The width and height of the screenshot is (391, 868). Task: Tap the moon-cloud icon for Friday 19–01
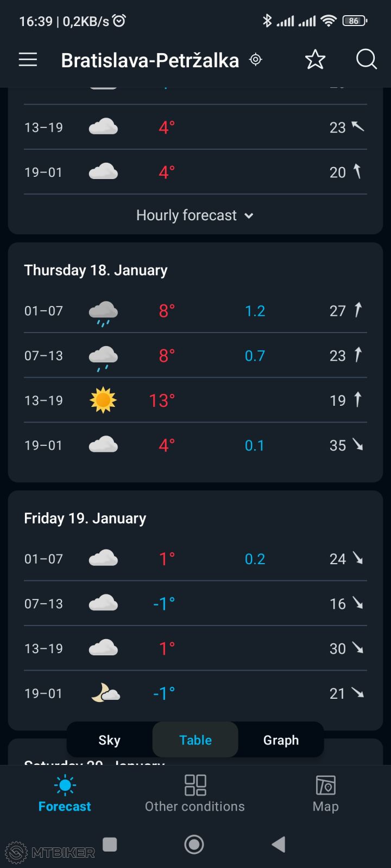105,693
